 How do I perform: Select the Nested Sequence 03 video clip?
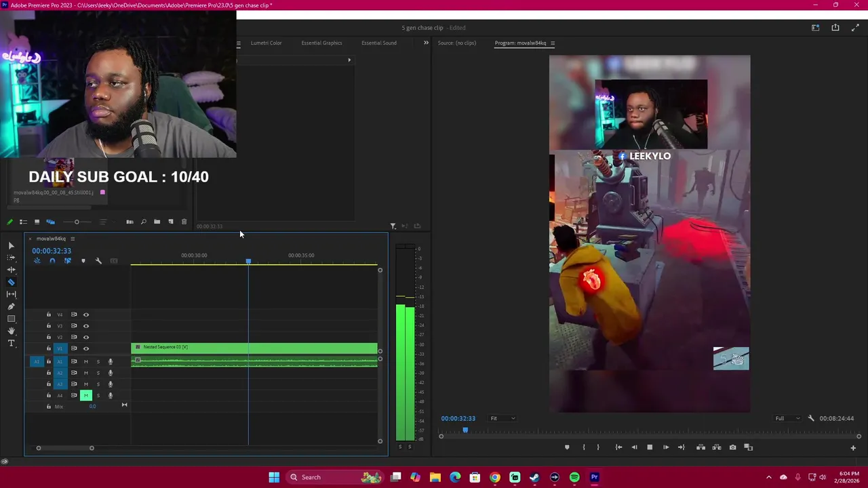(254, 348)
